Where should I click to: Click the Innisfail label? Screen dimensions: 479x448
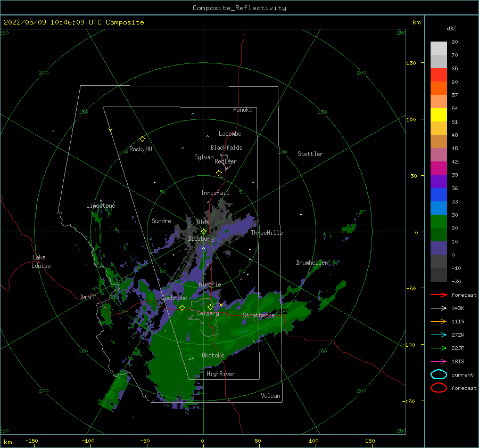coord(215,193)
